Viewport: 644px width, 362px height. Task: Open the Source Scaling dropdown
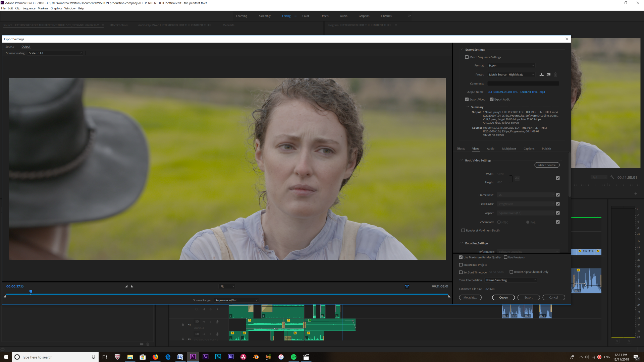tap(55, 53)
